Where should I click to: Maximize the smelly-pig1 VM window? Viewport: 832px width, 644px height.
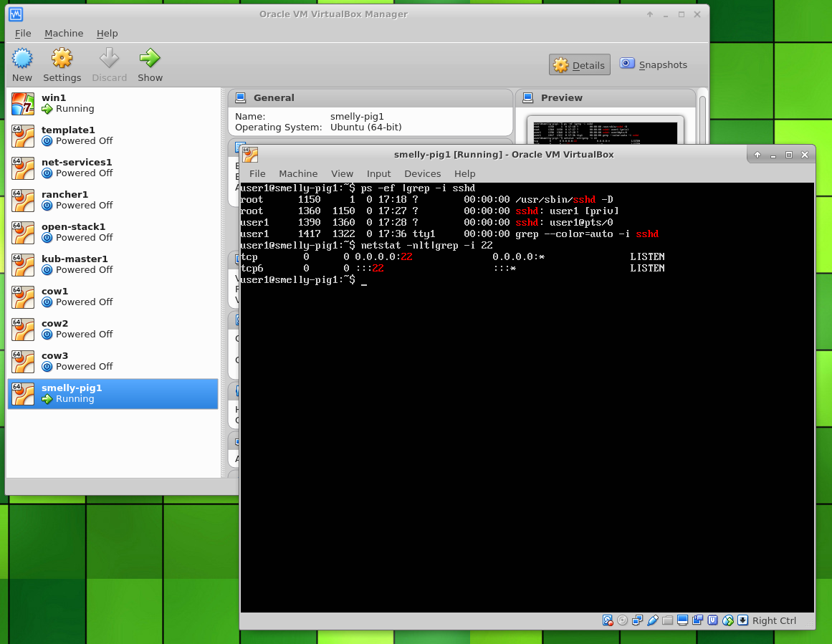(x=788, y=155)
